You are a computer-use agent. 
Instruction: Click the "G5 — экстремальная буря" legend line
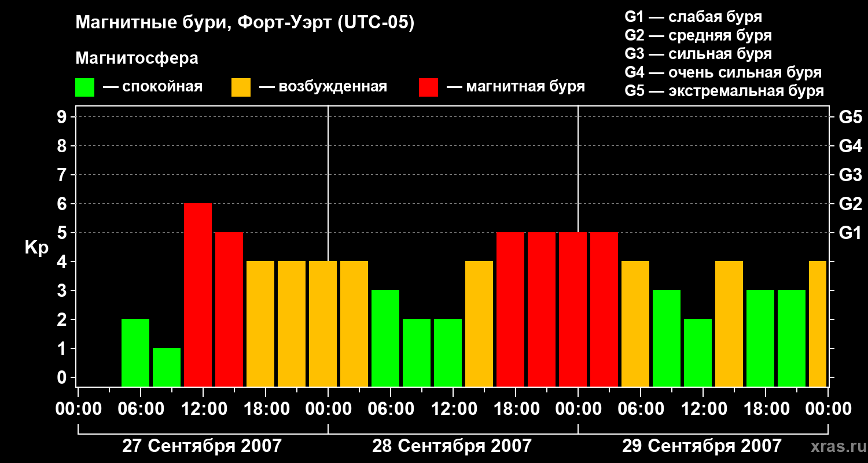tap(724, 91)
